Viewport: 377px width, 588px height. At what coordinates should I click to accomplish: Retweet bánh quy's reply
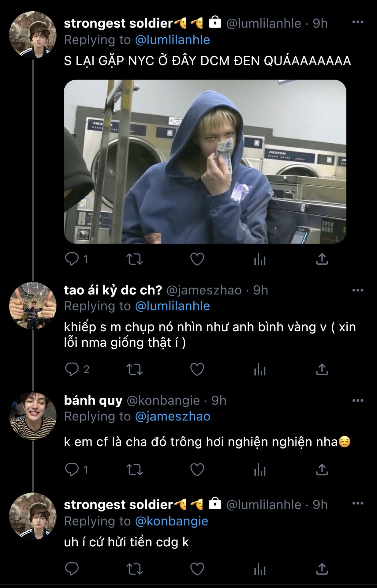point(135,469)
